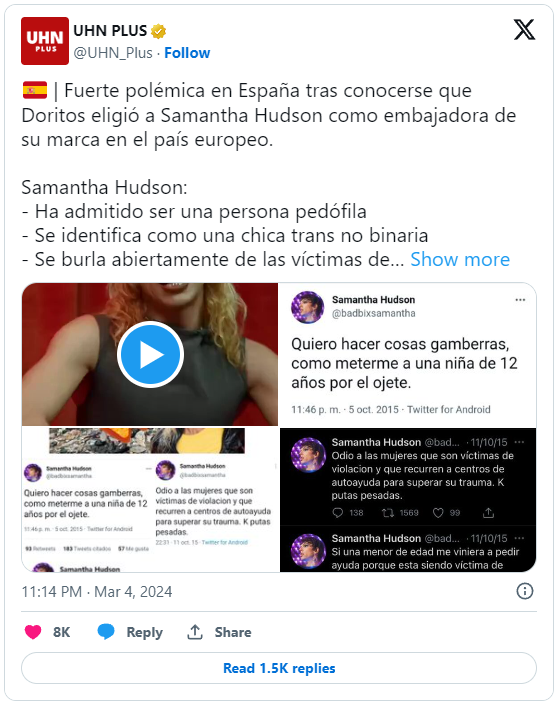Click the blue reply bubble icon
557x703 pixels.
tap(106, 632)
